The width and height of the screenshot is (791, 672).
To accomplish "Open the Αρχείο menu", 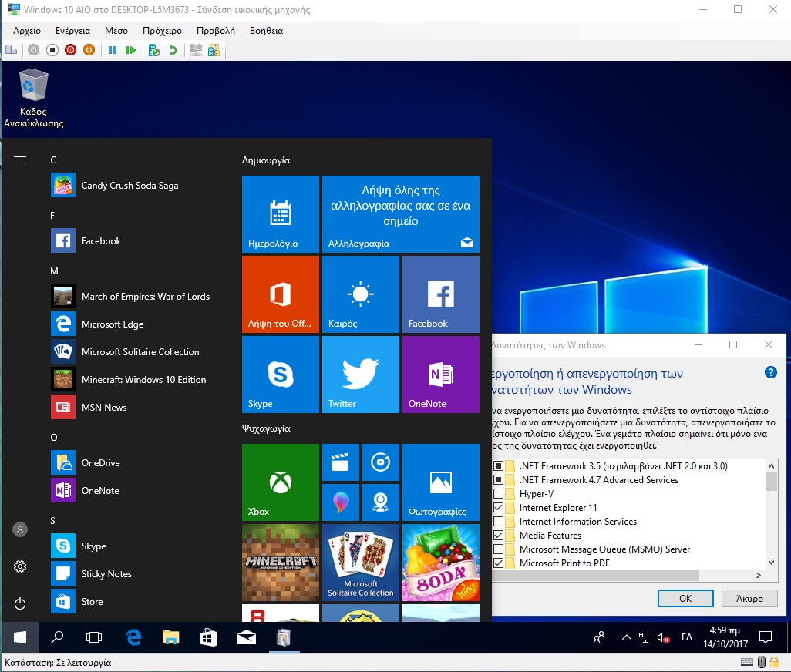I will tap(27, 31).
